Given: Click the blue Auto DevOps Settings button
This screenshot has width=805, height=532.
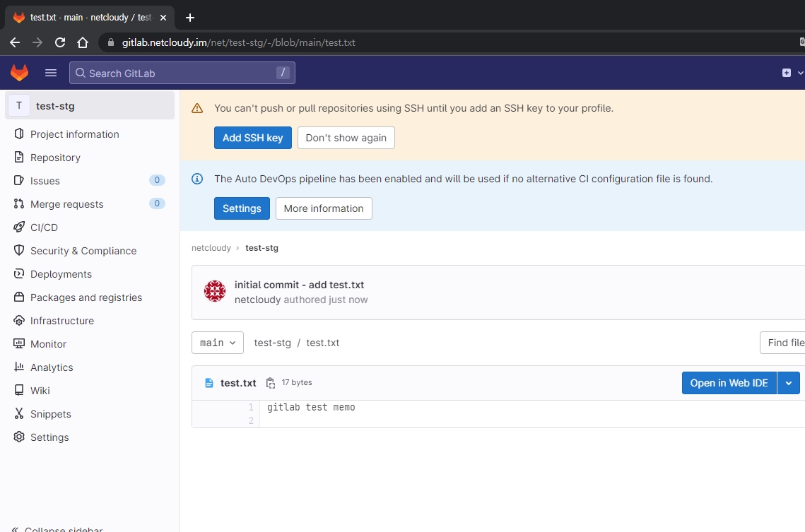Looking at the screenshot, I should 242,208.
